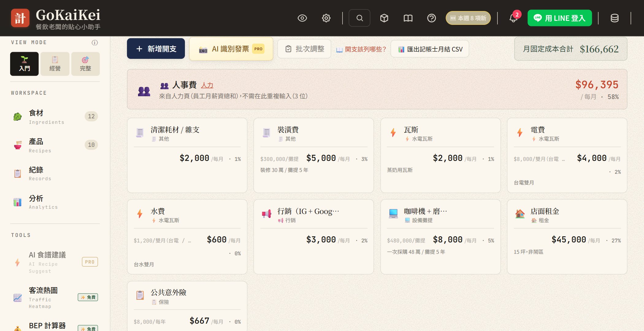Click the megaphone icon on 行銷 card
Image resolution: width=644 pixels, height=331 pixels.
(x=266, y=214)
